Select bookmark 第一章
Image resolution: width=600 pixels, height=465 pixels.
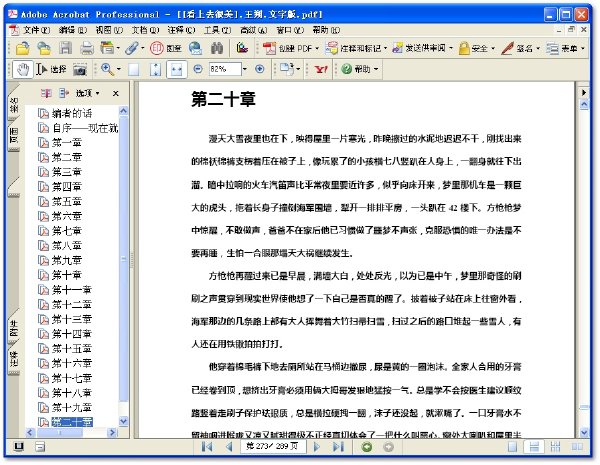[67, 143]
